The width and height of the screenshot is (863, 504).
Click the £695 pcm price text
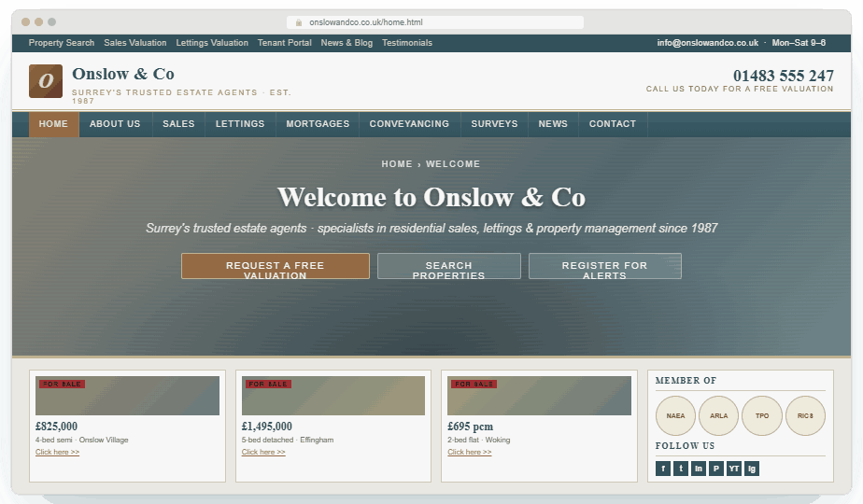point(471,427)
